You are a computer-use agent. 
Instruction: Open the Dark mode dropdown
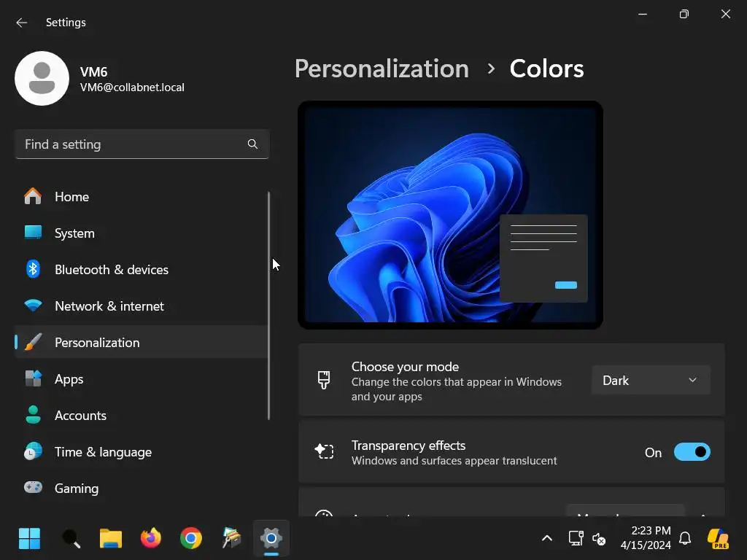(x=651, y=380)
